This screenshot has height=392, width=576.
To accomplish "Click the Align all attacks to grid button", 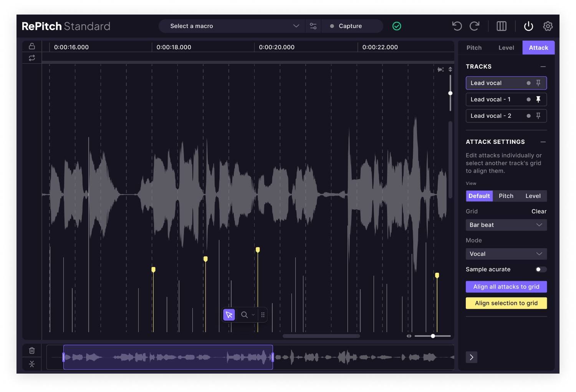I will [x=506, y=287].
